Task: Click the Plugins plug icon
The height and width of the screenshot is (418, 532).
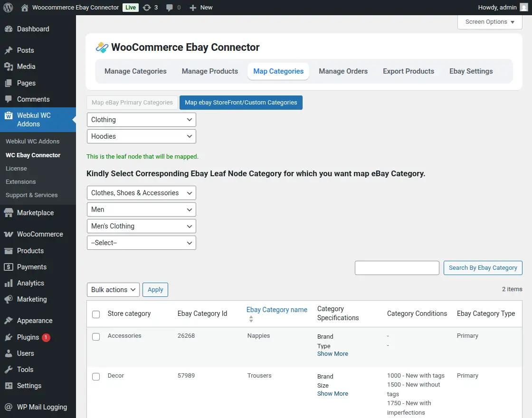Action: [9, 337]
